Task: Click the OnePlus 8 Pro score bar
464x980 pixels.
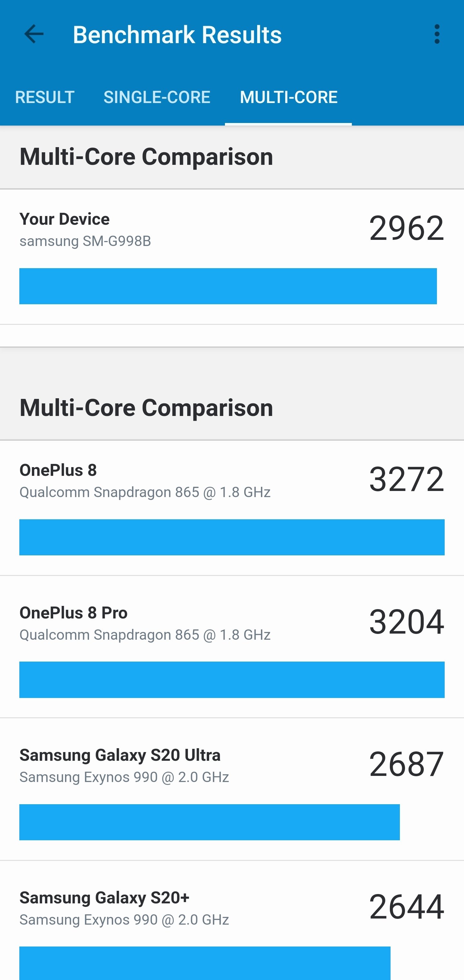Action: click(x=232, y=679)
